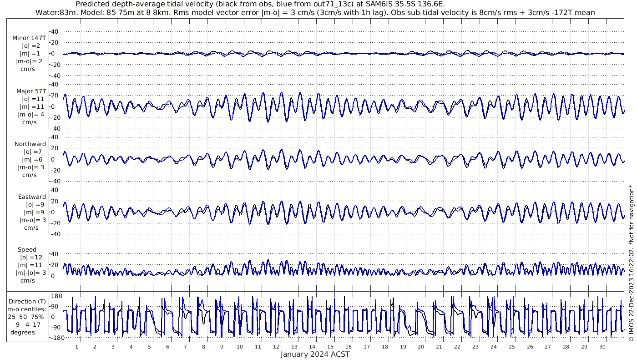Click the '40' tick on Minor 147T axis
The image size is (637, 364).
point(55,31)
